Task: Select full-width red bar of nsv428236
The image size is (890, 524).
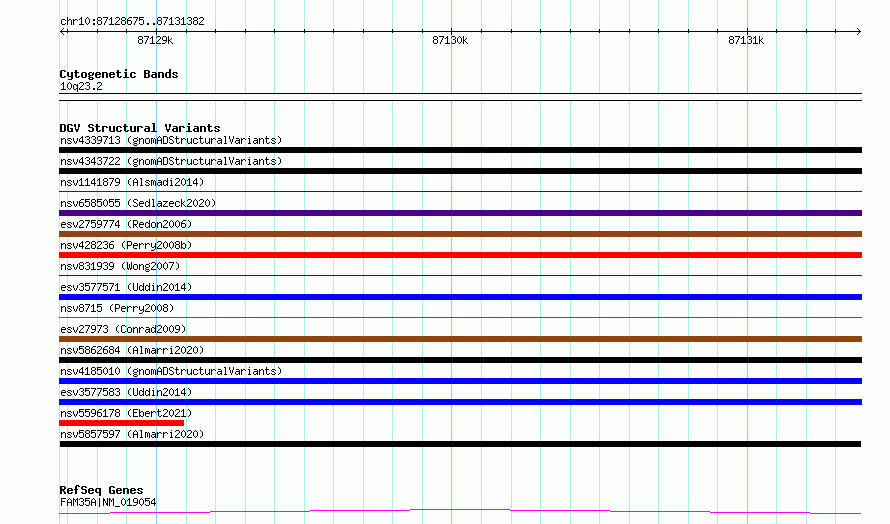Action: coord(460,255)
